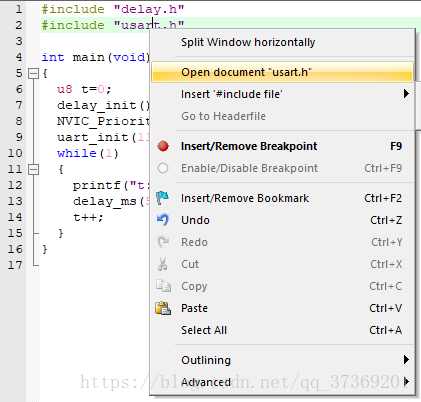Click the grayed Redo arrow icon

(x=163, y=242)
